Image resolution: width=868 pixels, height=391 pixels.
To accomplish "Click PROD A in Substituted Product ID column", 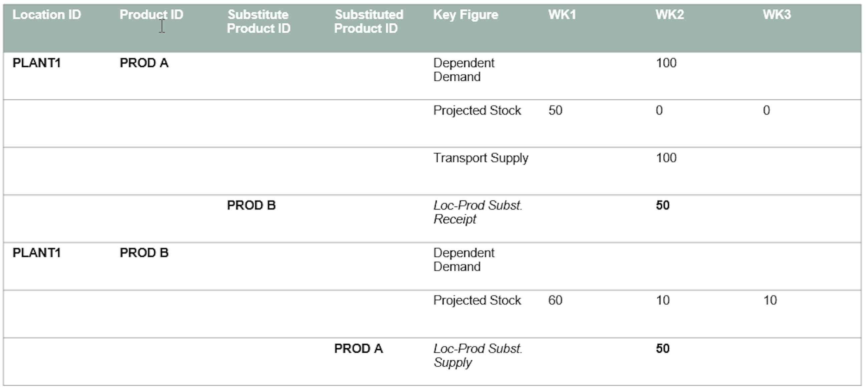I will [x=358, y=349].
